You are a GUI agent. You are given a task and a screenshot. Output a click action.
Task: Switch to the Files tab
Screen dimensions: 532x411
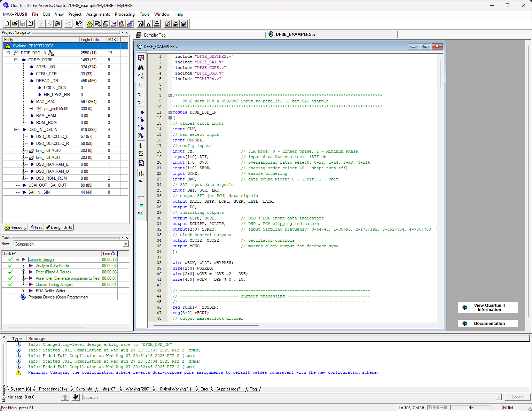point(36,227)
